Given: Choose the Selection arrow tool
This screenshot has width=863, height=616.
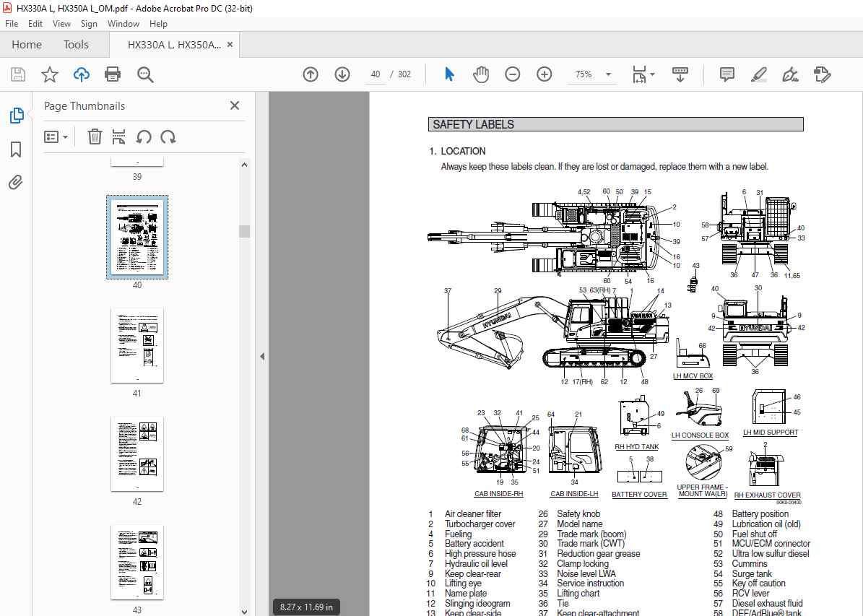Looking at the screenshot, I should point(450,74).
